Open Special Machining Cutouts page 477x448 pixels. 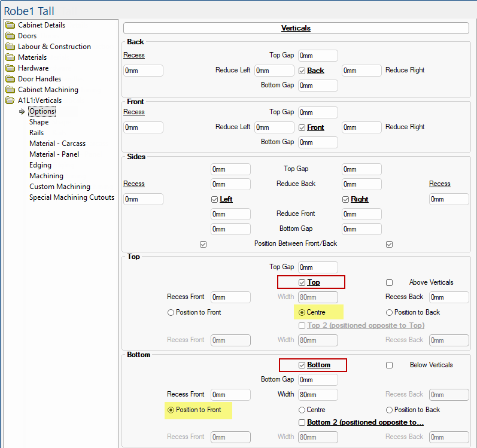tap(72, 197)
